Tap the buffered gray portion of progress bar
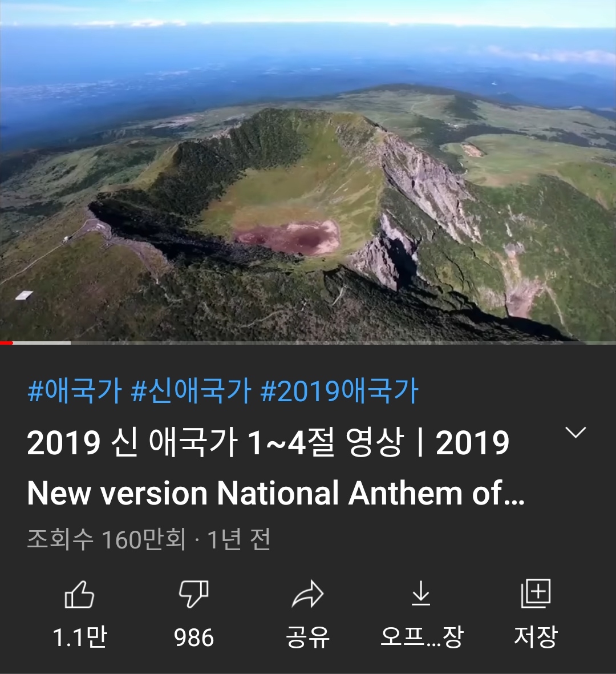The width and height of the screenshot is (616, 674). click(x=42, y=342)
